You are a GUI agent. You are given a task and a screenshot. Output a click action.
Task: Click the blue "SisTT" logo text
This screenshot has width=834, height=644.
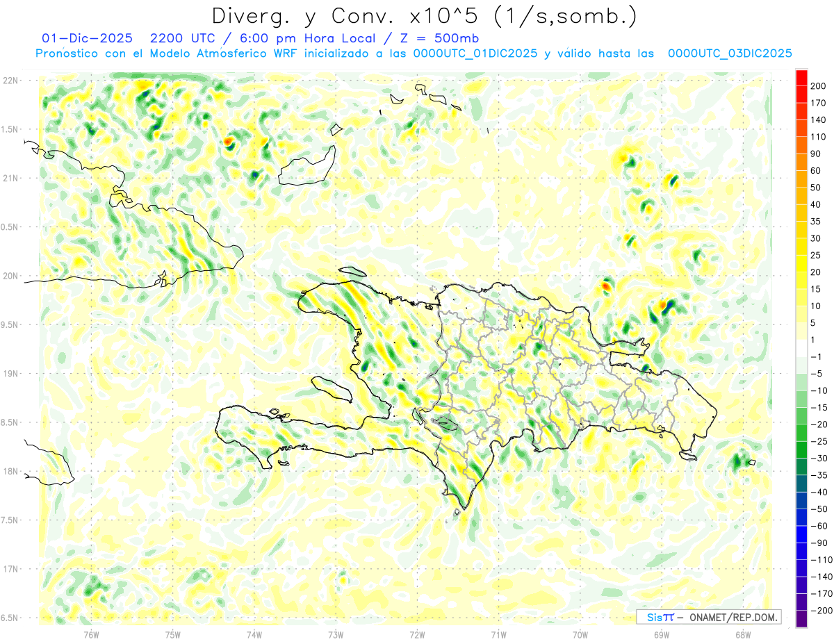tap(660, 617)
